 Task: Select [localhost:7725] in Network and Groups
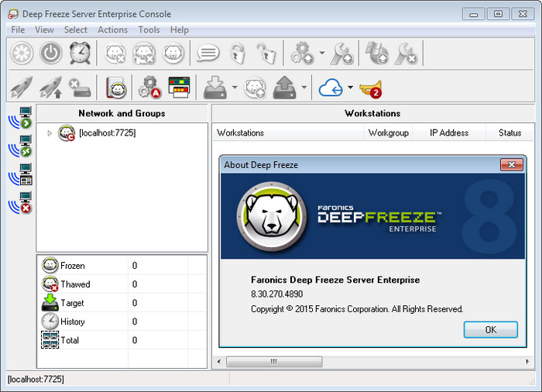coord(107,132)
